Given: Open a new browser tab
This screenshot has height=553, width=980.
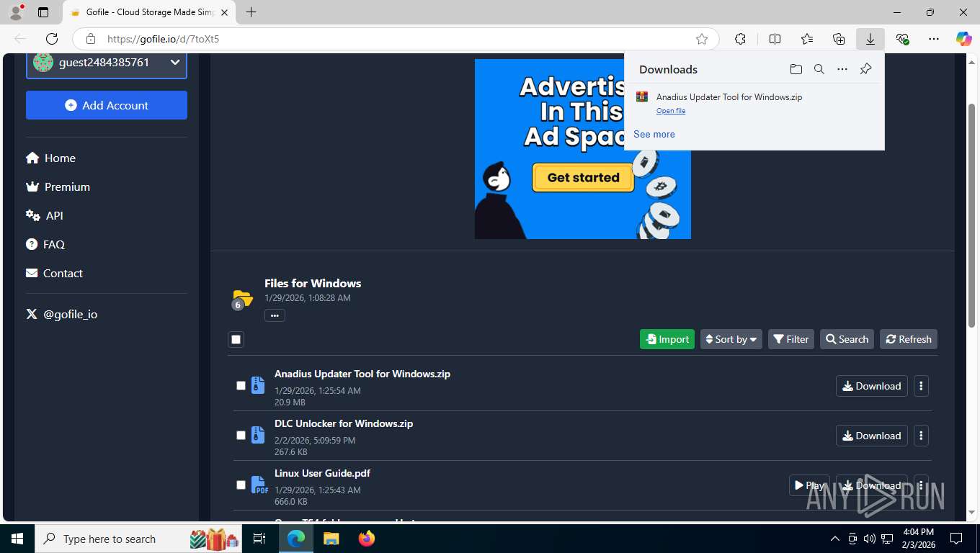Looking at the screenshot, I should click(251, 12).
